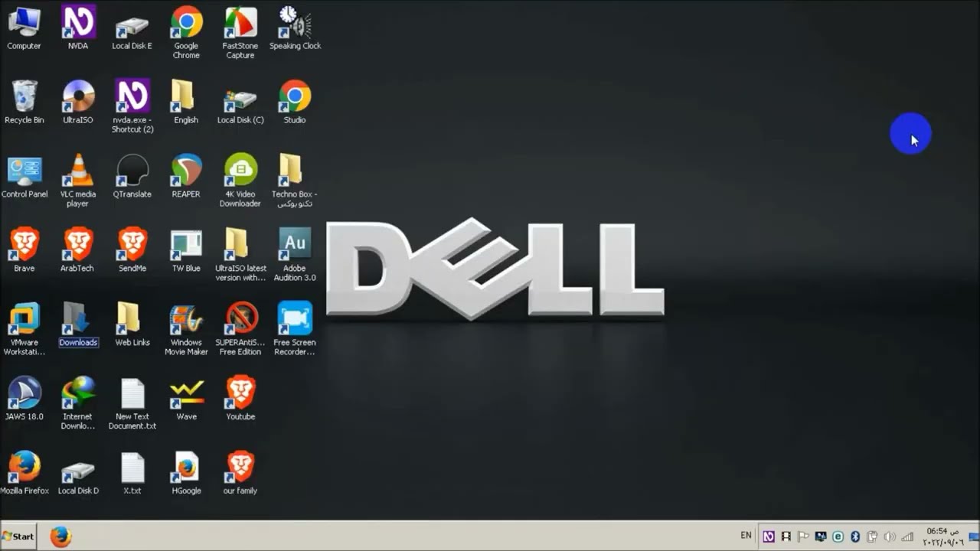Open the ESET tray icon
Image resolution: width=980 pixels, height=551 pixels.
pos(838,536)
